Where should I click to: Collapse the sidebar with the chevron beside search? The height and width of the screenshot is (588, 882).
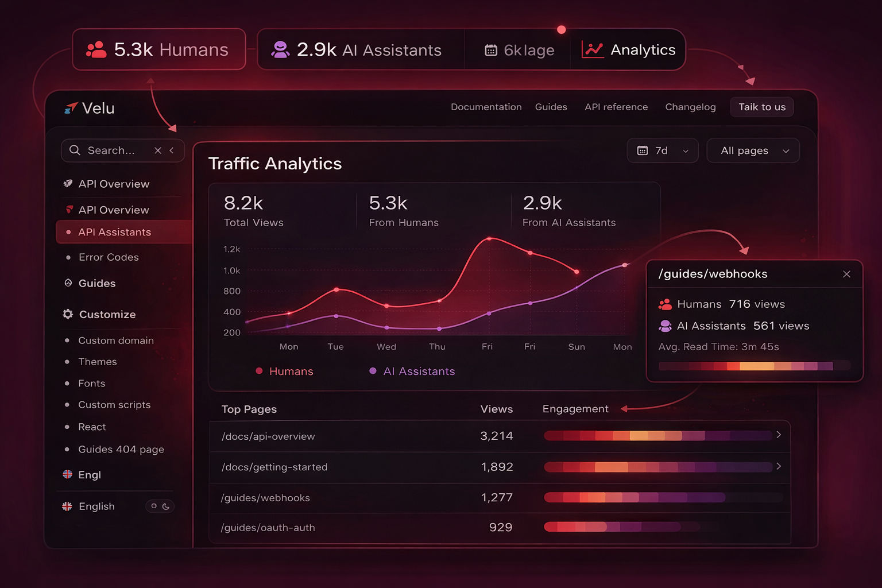point(172,150)
